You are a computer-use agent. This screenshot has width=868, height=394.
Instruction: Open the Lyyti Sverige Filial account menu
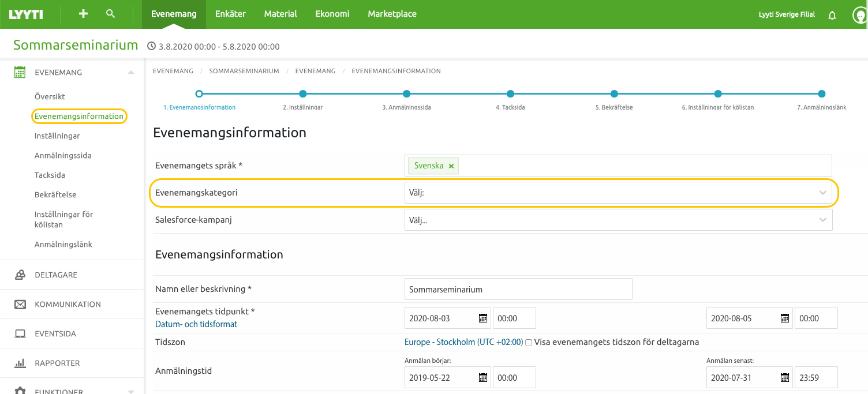click(787, 14)
